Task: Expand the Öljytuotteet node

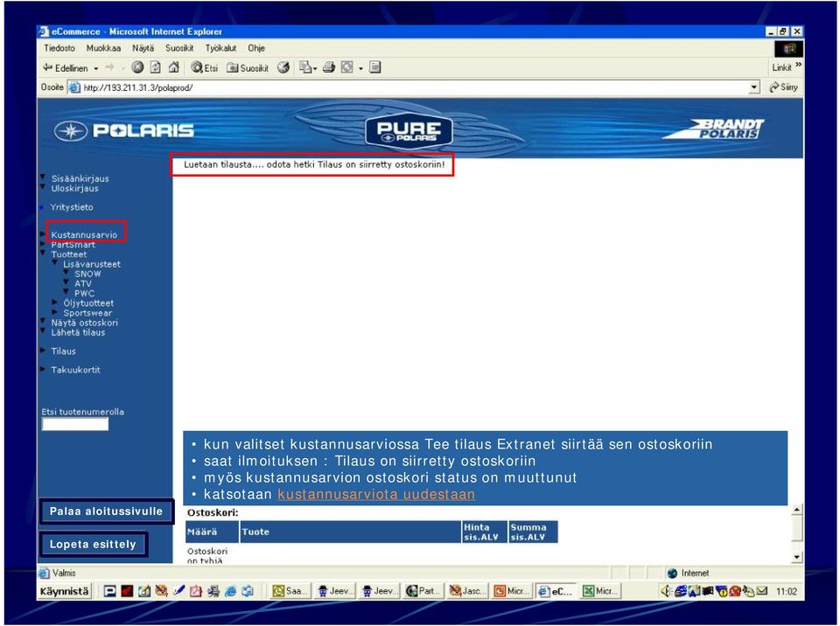Action: (54, 302)
